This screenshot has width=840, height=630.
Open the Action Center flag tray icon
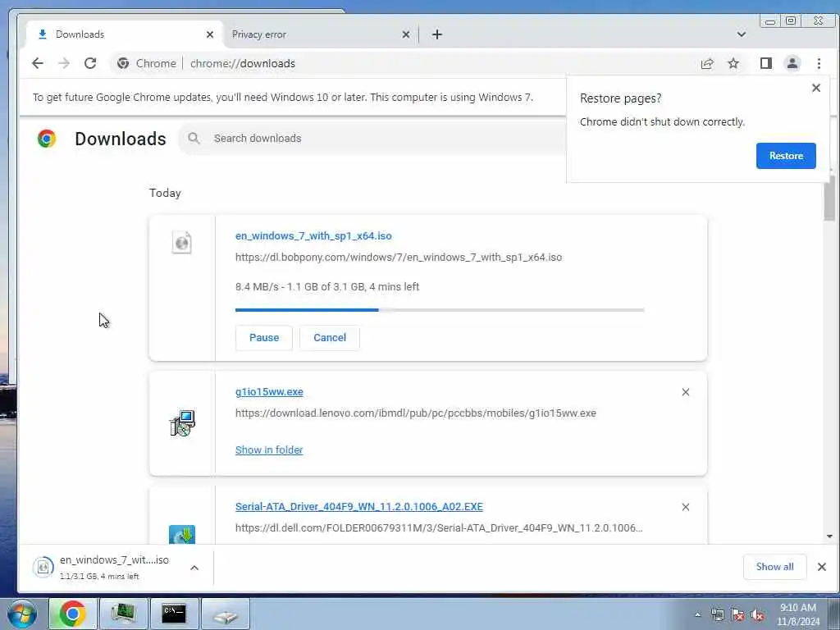click(x=737, y=615)
